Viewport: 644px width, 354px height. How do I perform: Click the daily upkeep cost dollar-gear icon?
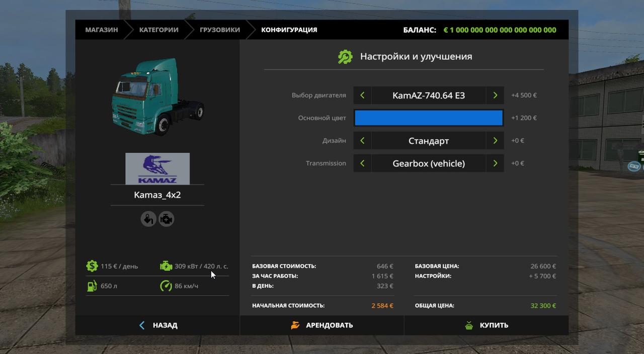[x=92, y=266]
